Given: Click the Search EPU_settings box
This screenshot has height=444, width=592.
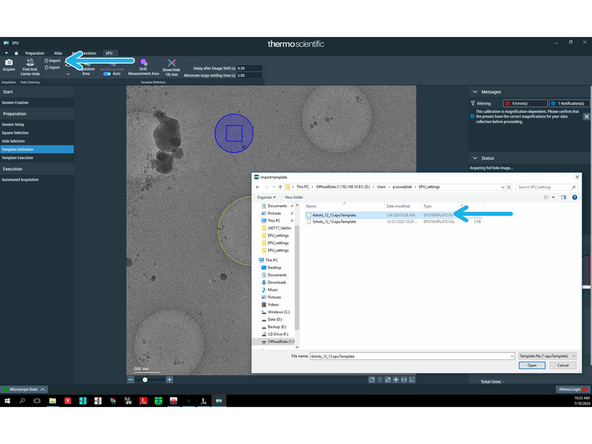Looking at the screenshot, I should point(546,187).
